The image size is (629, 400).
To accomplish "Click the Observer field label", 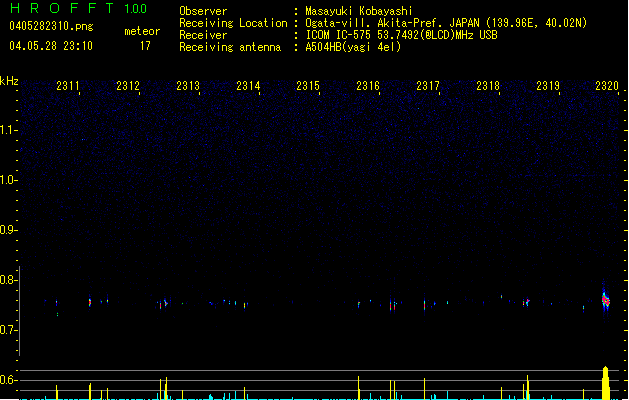I will 203,11.
